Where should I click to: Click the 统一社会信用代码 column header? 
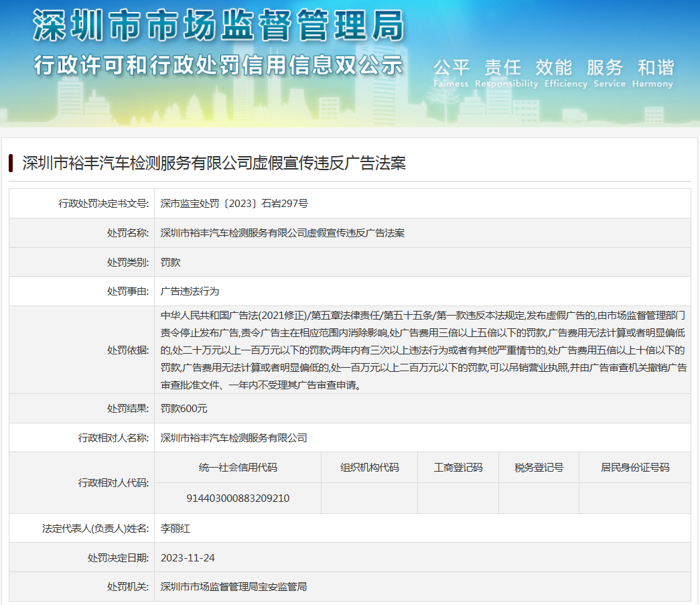tap(238, 468)
